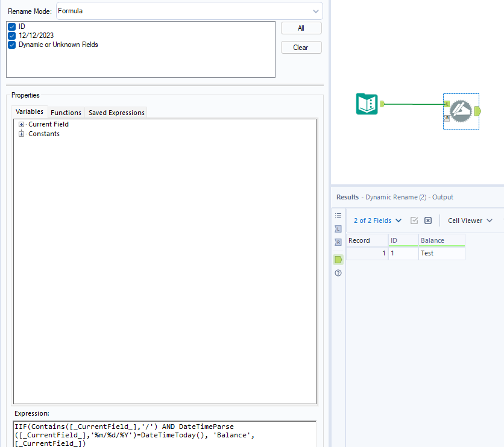
Task: Click the Dynamic Rename R input anchor
Action: pos(447,118)
